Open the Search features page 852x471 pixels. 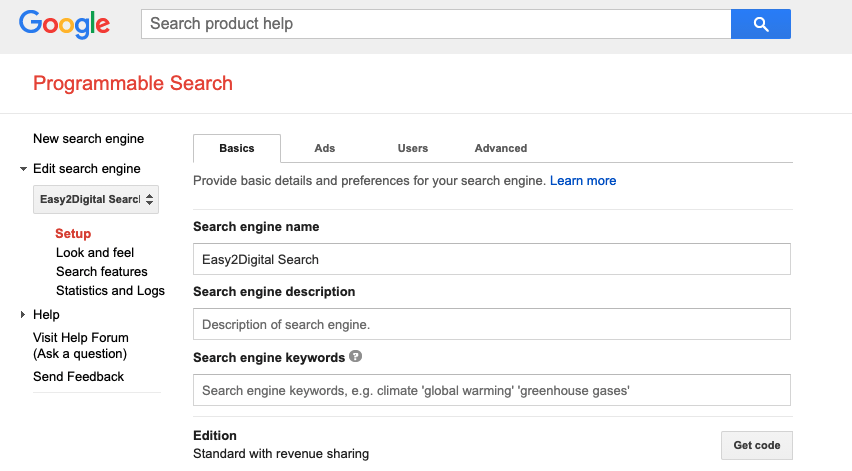pos(102,272)
